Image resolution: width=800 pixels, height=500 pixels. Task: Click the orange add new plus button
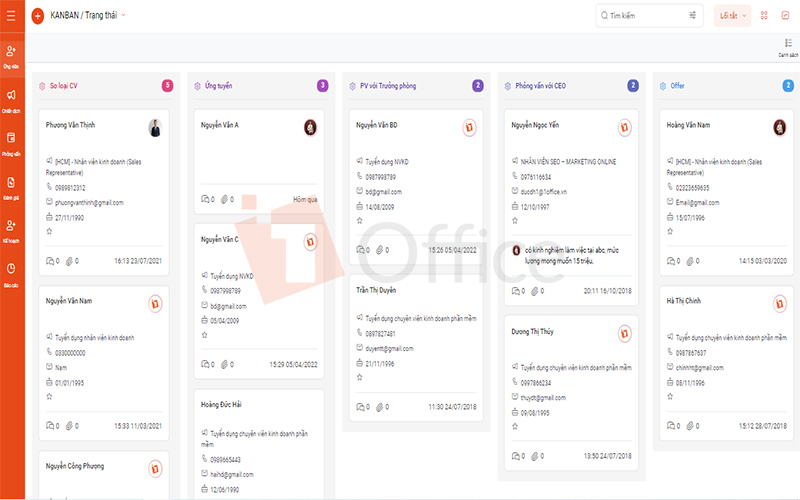pos(38,16)
